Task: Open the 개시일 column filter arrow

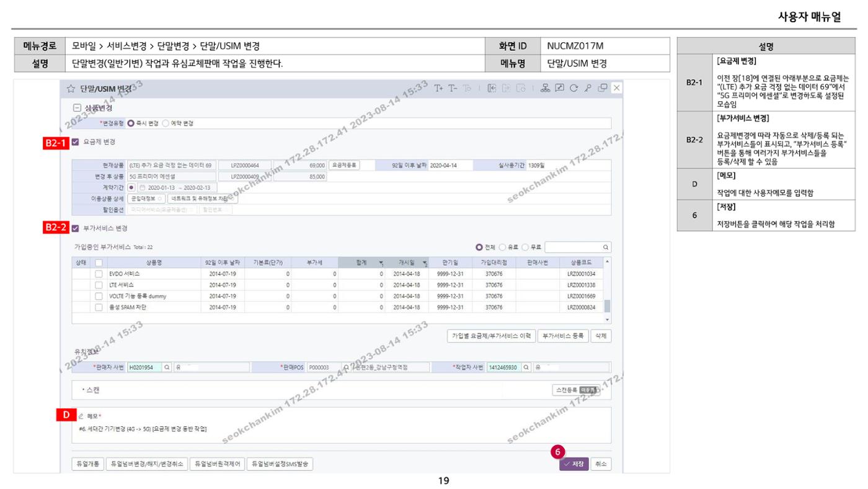Action: [425, 263]
